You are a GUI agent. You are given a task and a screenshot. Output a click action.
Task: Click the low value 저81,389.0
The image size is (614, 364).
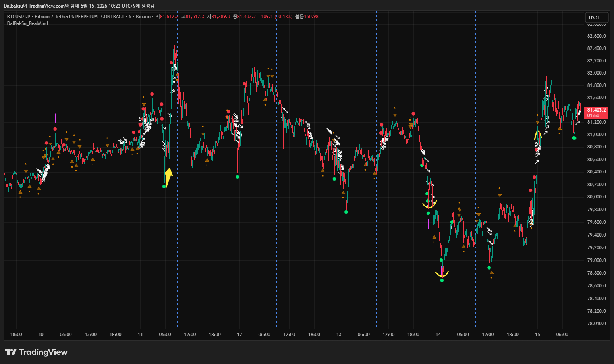point(218,17)
